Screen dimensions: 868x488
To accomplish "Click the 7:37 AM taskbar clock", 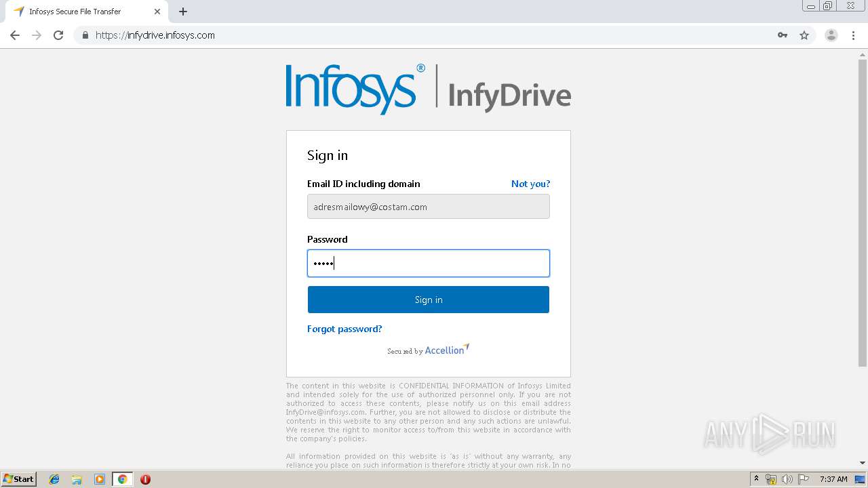I will click(x=833, y=479).
